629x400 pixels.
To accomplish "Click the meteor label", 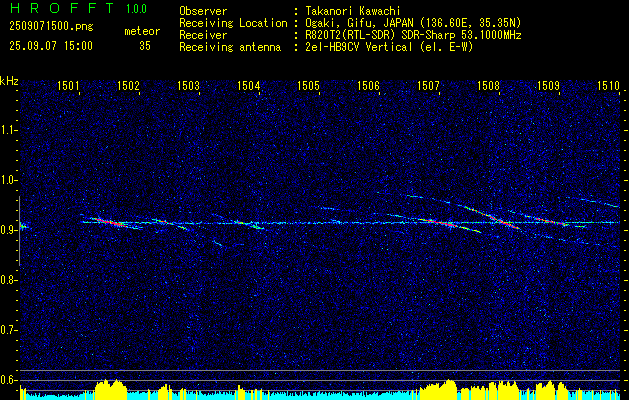I will click(142, 31).
